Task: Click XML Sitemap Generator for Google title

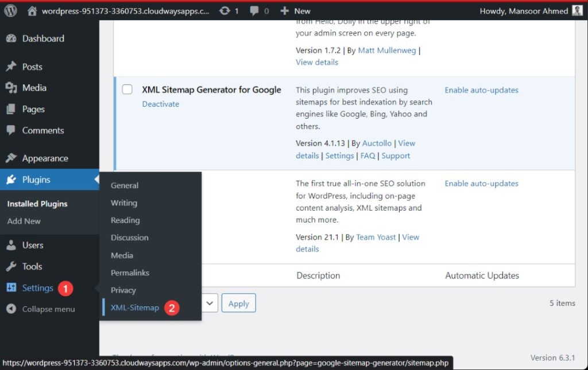Action: [x=211, y=89]
